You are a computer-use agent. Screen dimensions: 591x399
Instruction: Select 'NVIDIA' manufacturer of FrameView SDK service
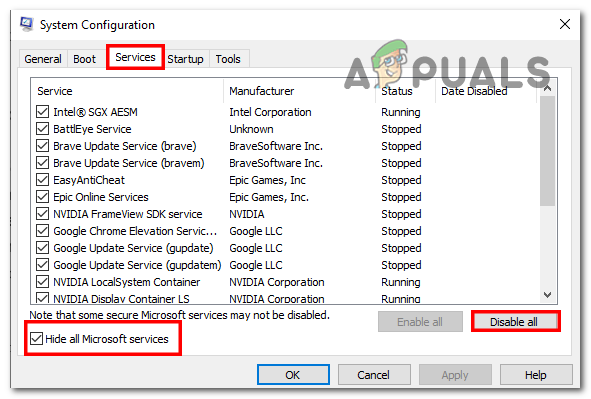[247, 214]
